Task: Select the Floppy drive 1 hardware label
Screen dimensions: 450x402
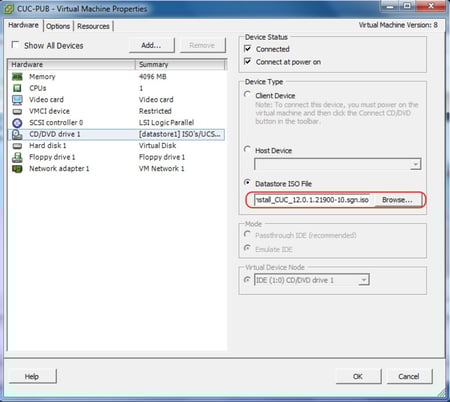Action: (52, 157)
